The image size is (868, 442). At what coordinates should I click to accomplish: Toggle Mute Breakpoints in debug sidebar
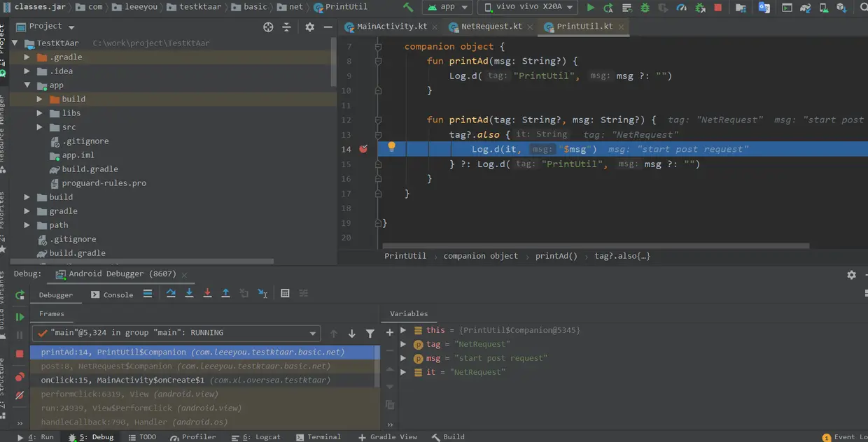pyautogui.click(x=21, y=396)
